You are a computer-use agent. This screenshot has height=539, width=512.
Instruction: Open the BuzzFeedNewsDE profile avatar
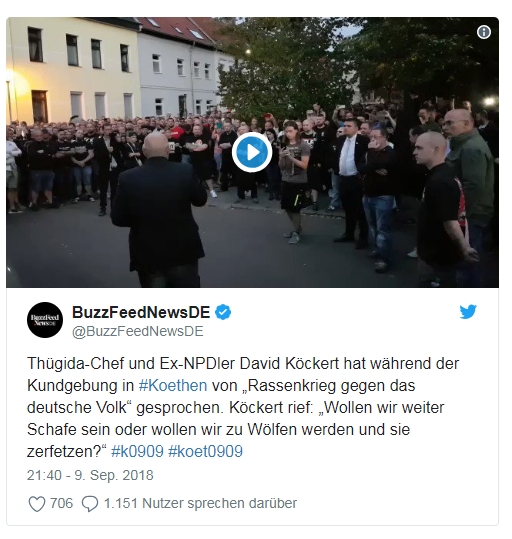pyautogui.click(x=45, y=320)
